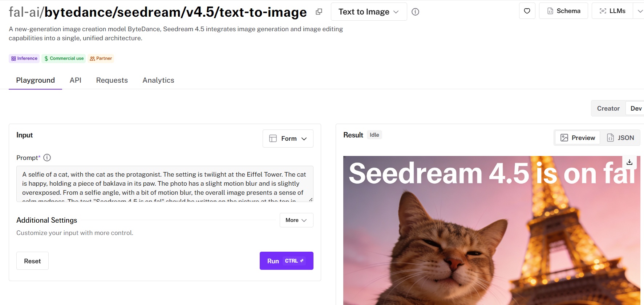Go to the Analytics tab
This screenshot has height=305, width=644.
click(158, 80)
